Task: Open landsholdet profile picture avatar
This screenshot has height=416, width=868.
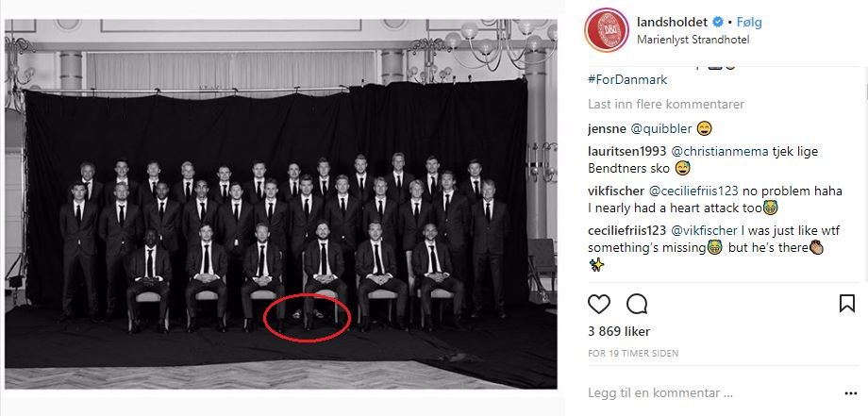Action: [x=605, y=30]
